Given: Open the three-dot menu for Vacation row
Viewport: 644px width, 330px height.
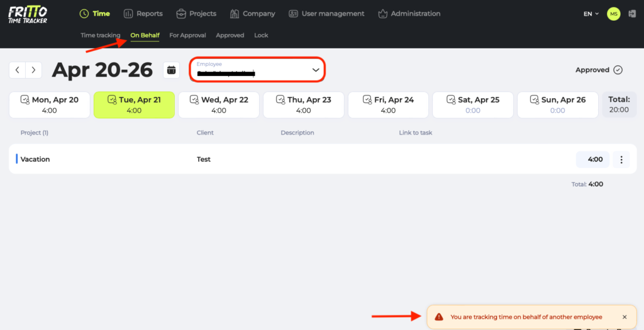Looking at the screenshot, I should [x=621, y=160].
